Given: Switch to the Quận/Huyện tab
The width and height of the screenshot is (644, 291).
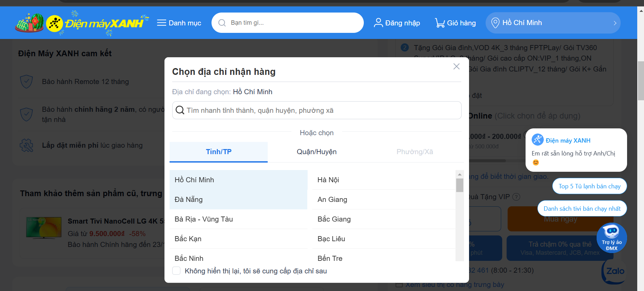Looking at the screenshot, I should point(317,152).
